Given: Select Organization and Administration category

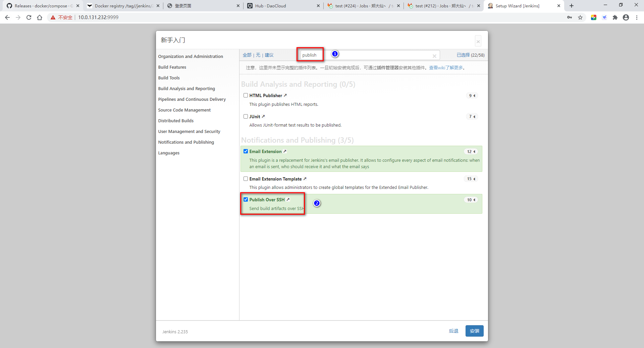Looking at the screenshot, I should tap(191, 56).
